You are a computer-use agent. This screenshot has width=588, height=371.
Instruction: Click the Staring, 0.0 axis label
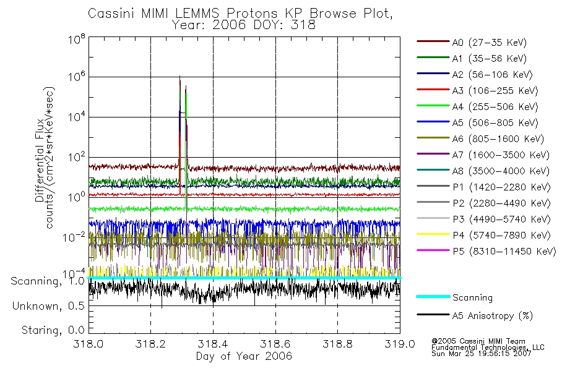[53, 330]
